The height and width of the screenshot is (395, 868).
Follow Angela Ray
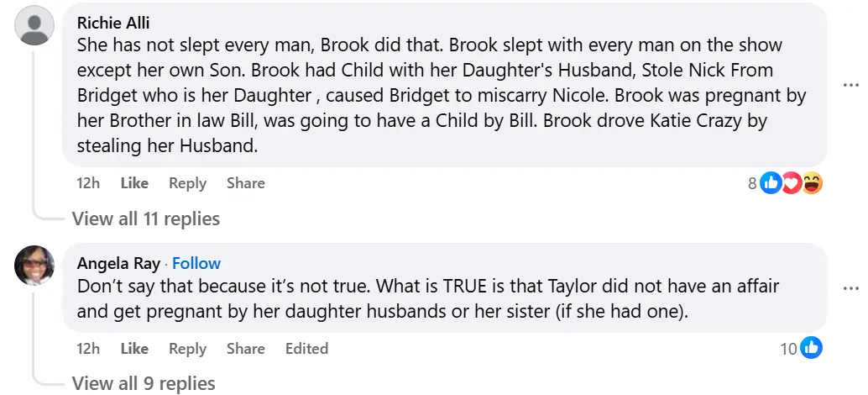tap(196, 264)
